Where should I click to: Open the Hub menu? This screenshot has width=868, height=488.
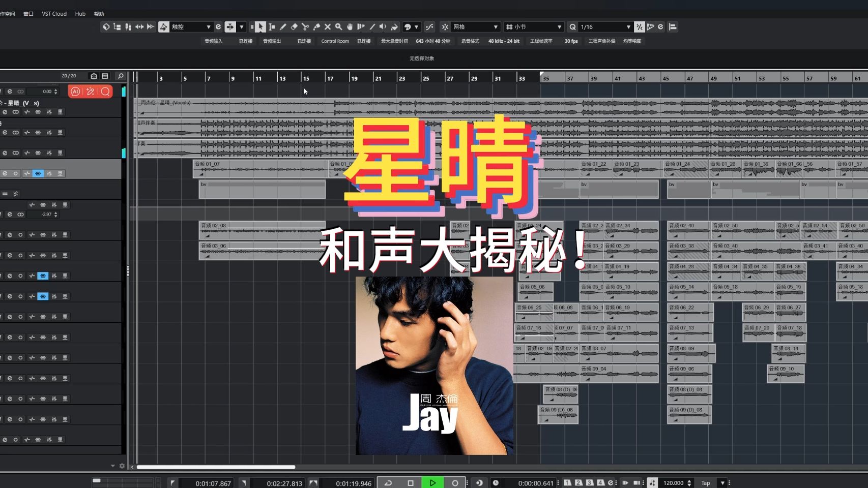pos(80,14)
